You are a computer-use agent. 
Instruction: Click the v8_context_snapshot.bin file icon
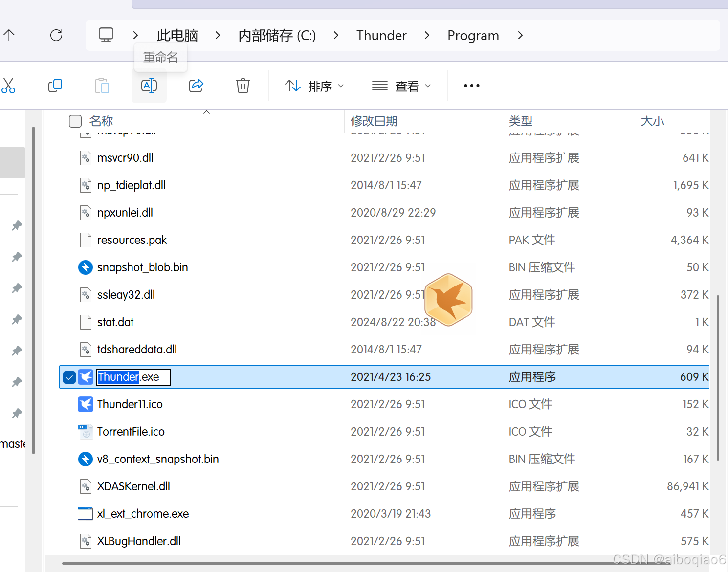coord(86,459)
